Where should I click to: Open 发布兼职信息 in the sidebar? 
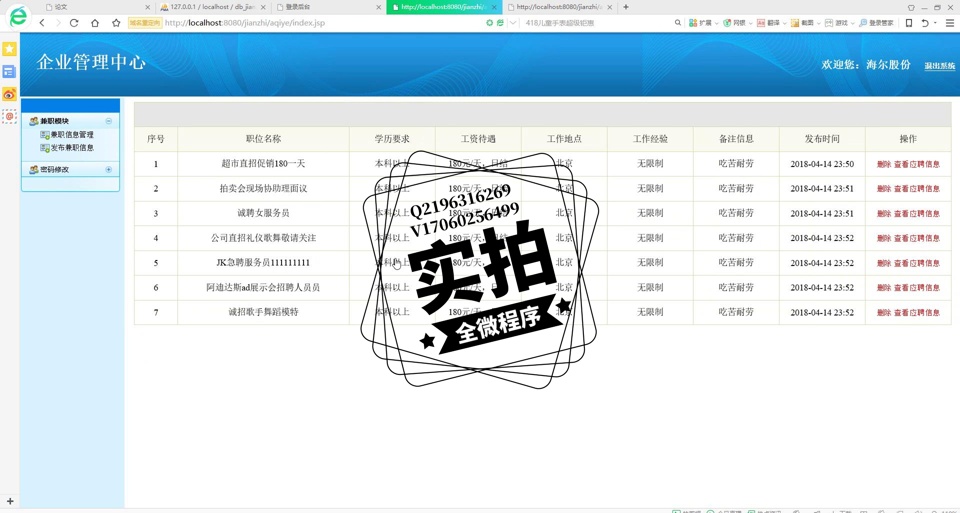(72, 148)
